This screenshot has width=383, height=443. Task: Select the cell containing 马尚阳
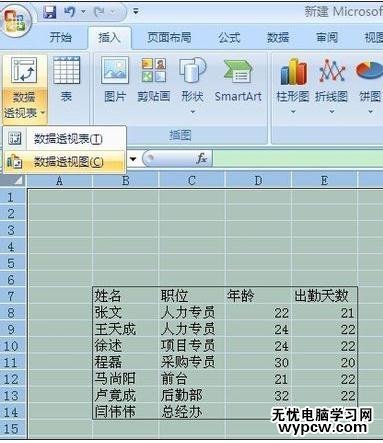point(126,379)
